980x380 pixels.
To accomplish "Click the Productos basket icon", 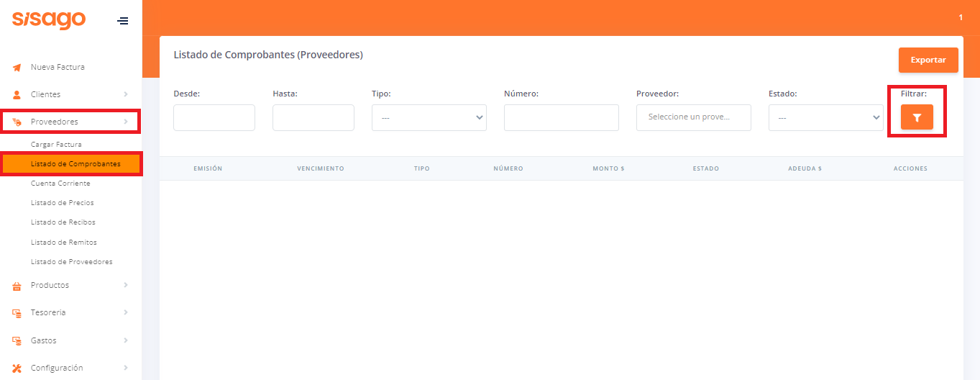I will coord(17,286).
